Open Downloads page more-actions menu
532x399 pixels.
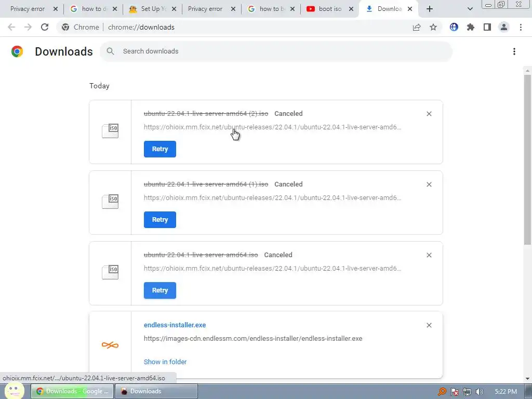click(x=514, y=51)
